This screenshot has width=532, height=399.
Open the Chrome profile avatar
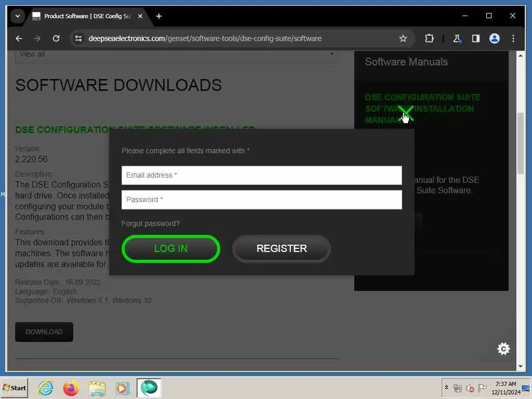(495, 38)
